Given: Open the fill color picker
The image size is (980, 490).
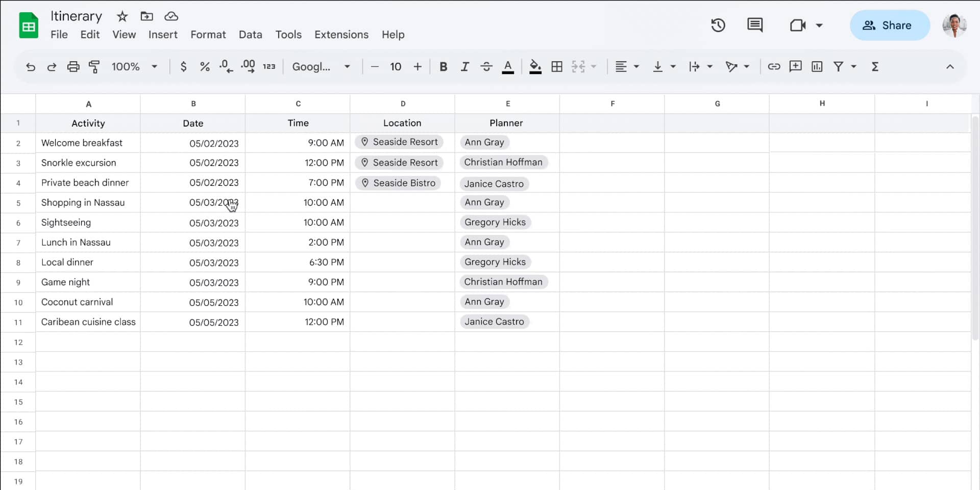Looking at the screenshot, I should [x=535, y=66].
